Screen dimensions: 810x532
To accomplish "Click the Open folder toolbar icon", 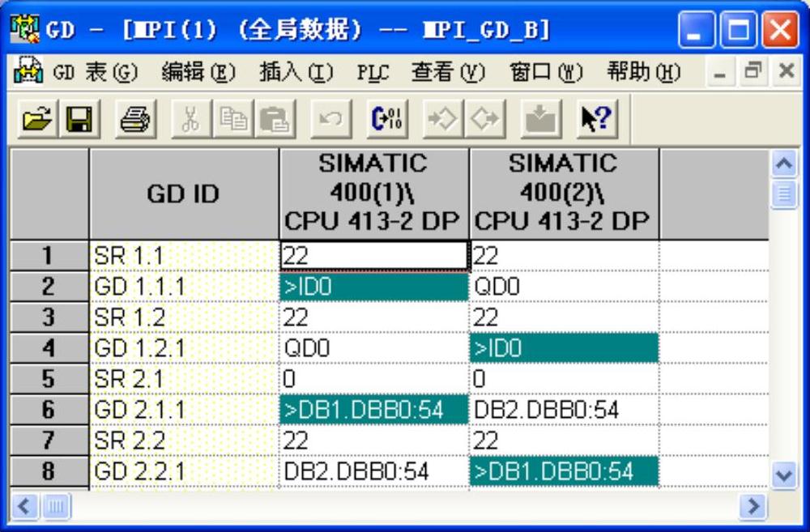I will pos(36,119).
